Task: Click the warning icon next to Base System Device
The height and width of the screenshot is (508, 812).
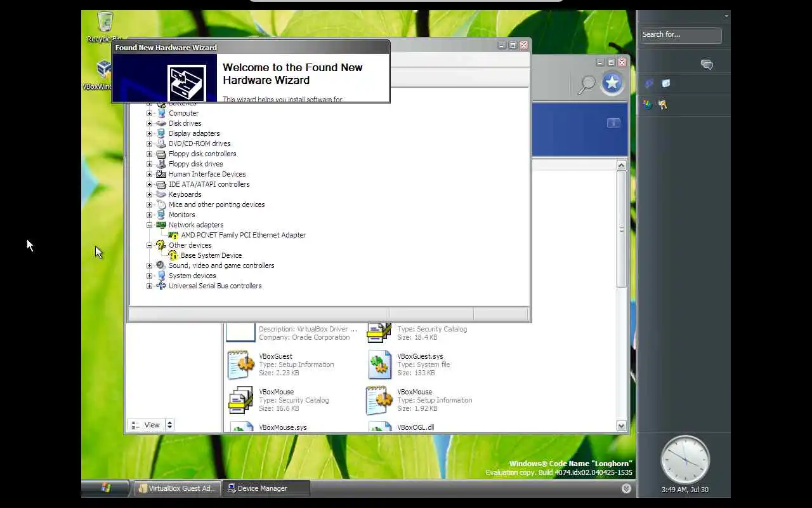Action: coord(173,255)
